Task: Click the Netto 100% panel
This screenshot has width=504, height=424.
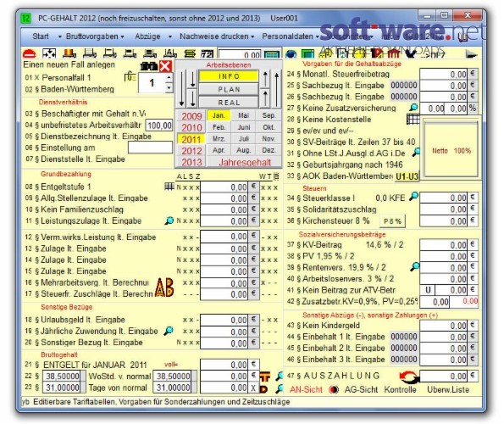Action: pos(451,149)
